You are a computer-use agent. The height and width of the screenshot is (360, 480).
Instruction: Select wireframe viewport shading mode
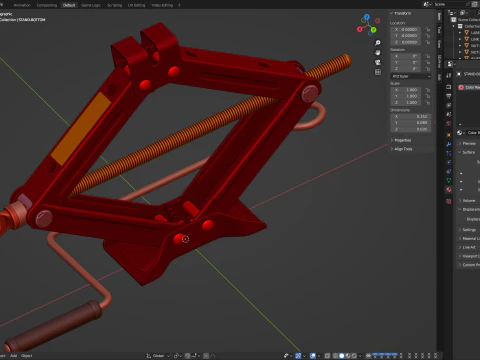click(335, 356)
